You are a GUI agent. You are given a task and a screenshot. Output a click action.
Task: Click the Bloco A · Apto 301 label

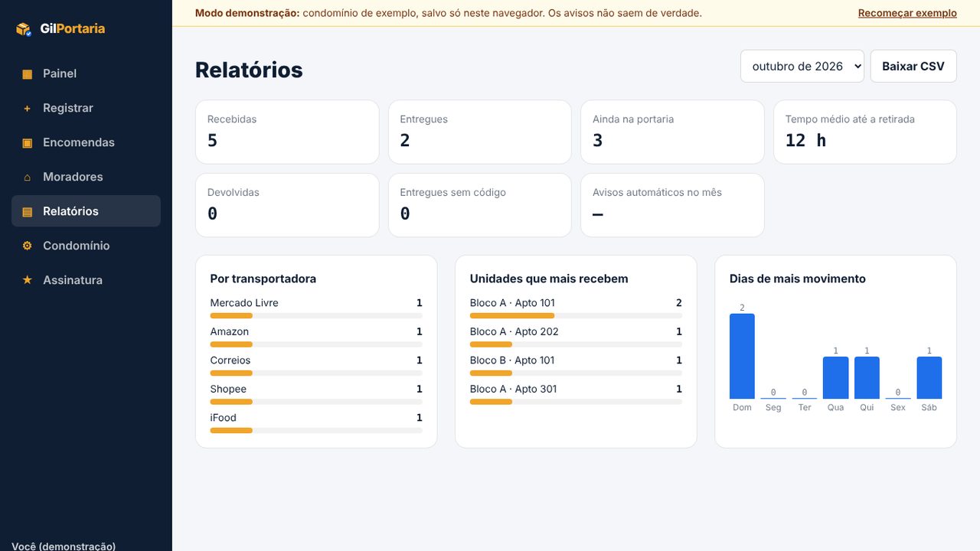click(x=514, y=389)
